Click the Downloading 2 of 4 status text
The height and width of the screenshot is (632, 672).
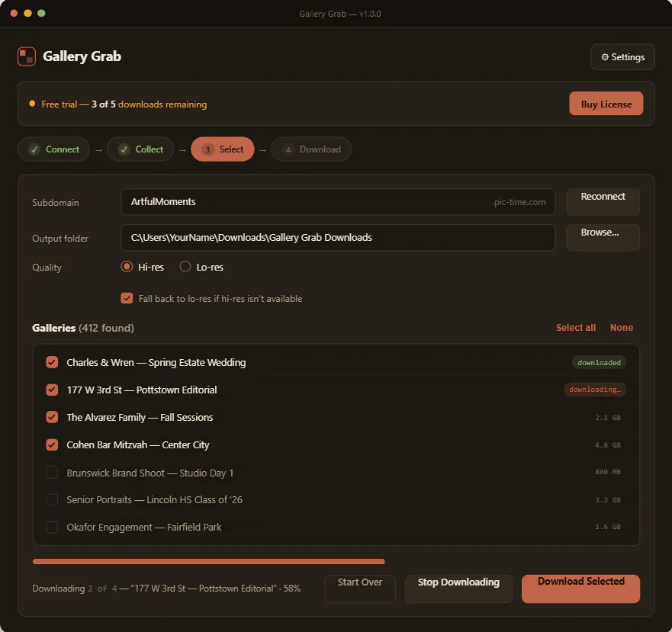[x=166, y=589]
